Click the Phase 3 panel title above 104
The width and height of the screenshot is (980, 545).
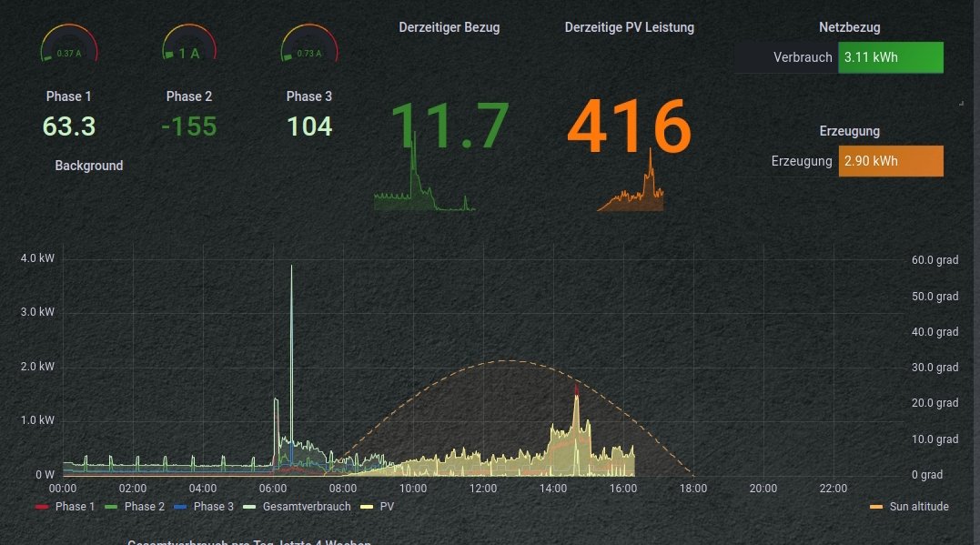pyautogui.click(x=309, y=96)
